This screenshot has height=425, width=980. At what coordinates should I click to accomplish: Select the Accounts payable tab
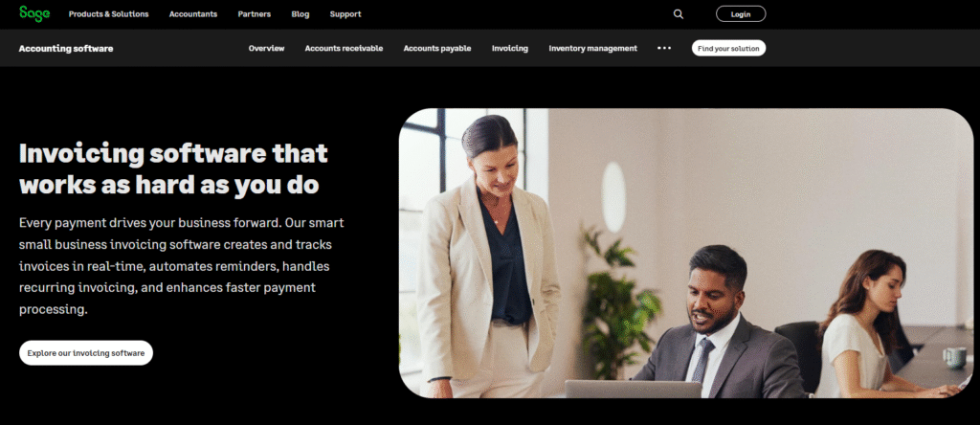436,48
